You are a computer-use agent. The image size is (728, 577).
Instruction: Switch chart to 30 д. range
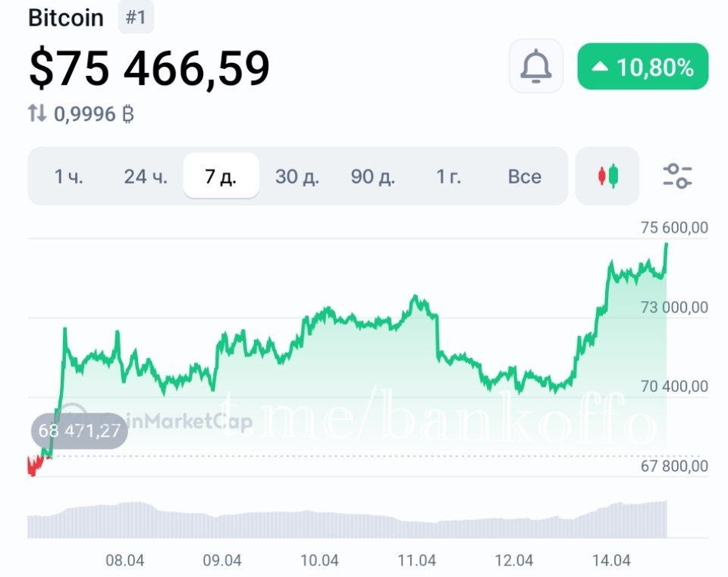tap(297, 177)
